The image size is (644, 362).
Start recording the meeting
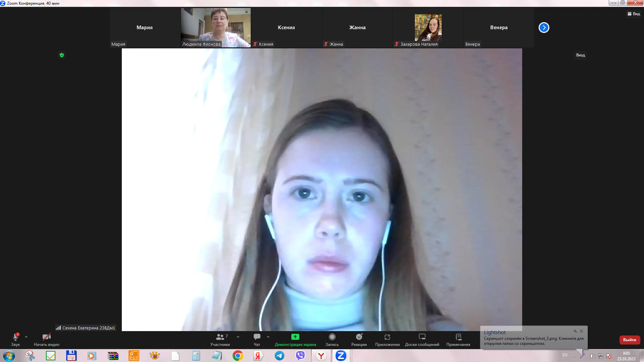pyautogui.click(x=332, y=337)
